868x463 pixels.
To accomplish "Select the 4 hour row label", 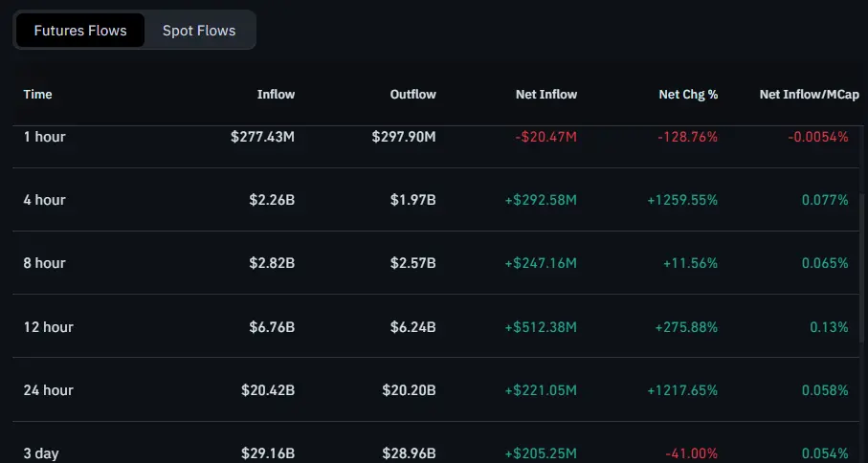I will [x=45, y=200].
